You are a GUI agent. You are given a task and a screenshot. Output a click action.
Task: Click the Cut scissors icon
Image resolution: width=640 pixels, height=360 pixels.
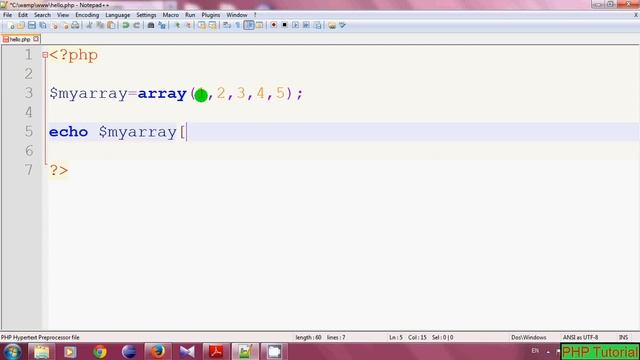[89, 25]
